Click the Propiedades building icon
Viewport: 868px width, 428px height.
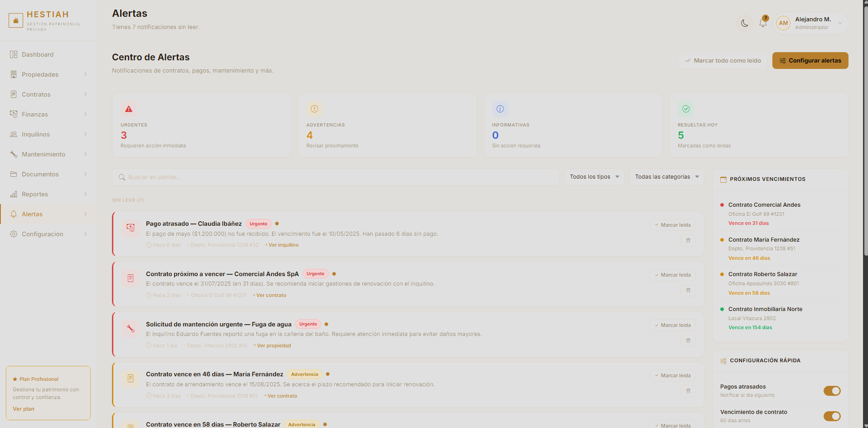point(14,74)
